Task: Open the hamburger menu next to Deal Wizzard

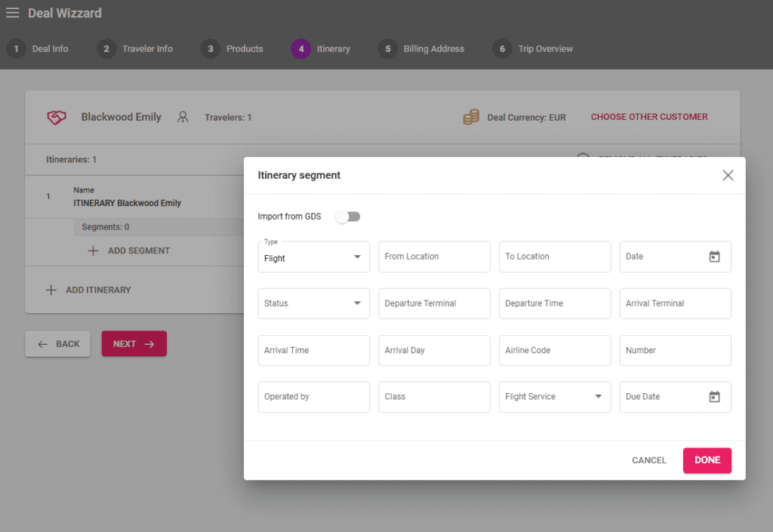Action: [13, 13]
